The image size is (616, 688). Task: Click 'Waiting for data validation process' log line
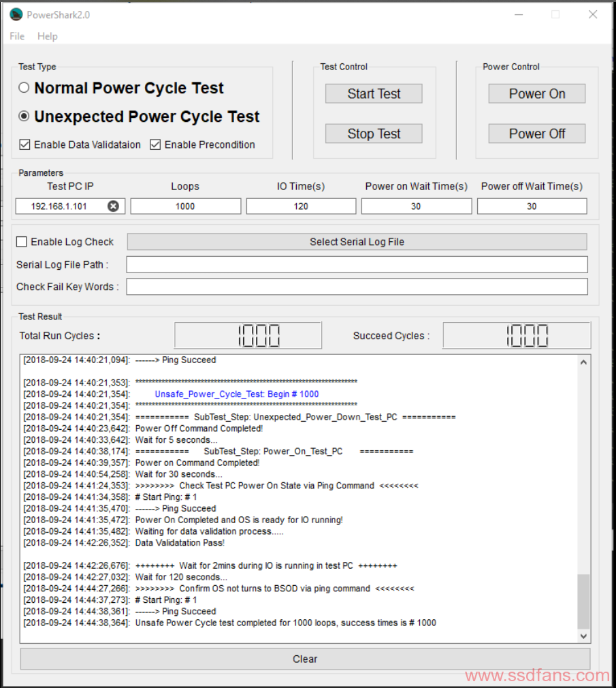(209, 531)
